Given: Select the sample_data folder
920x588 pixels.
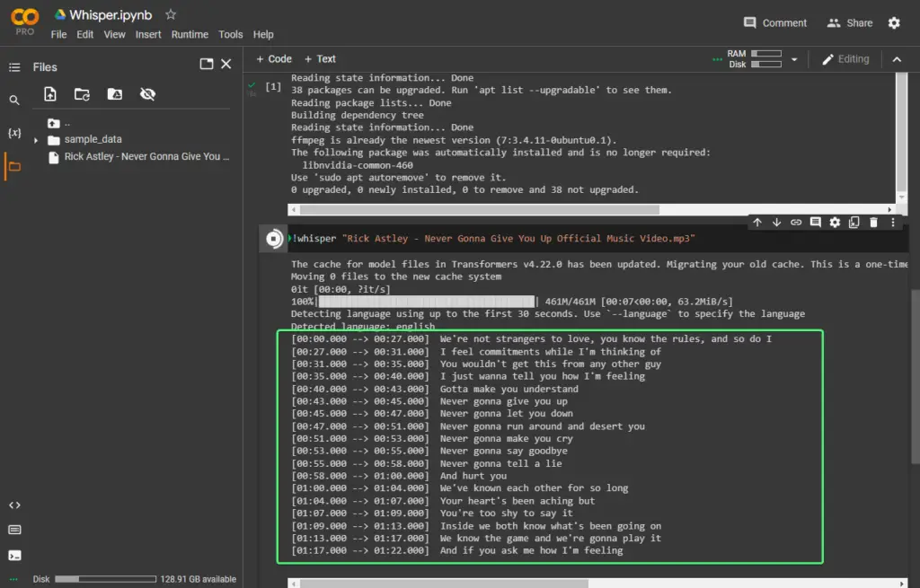Looking at the screenshot, I should [93, 139].
